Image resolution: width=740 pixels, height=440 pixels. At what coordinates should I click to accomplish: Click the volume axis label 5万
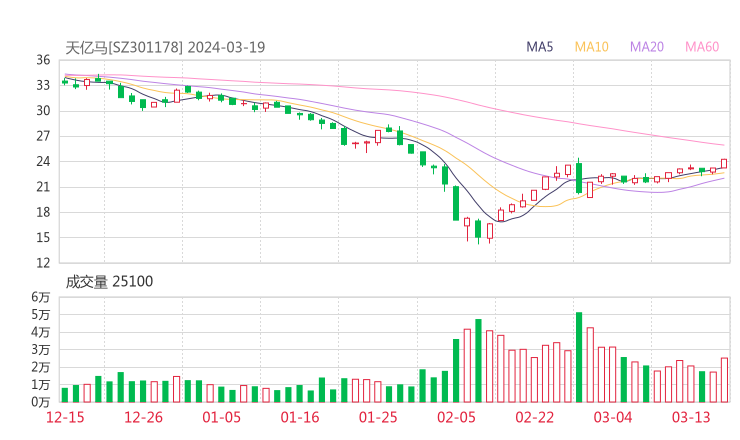tap(41, 314)
